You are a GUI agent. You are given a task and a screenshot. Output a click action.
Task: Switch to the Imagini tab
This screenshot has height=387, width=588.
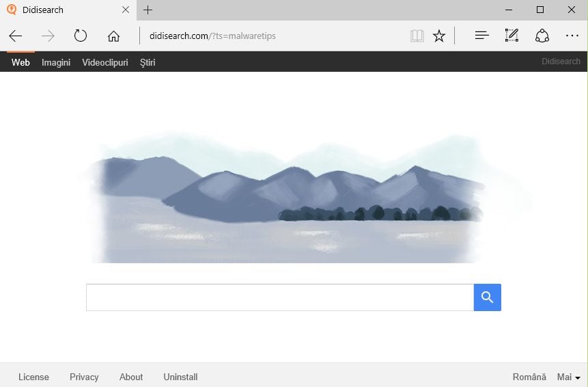coord(56,62)
